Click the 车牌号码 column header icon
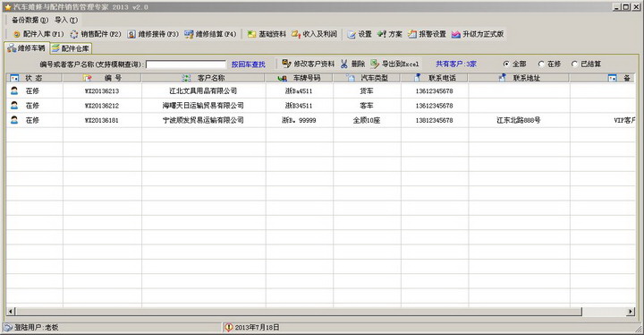The image size is (644, 335). point(282,78)
